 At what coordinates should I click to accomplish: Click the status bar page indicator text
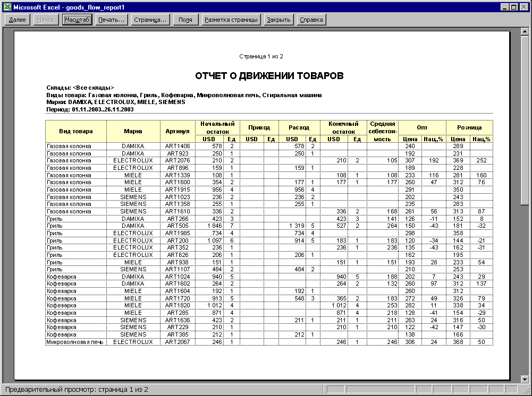[77, 390]
